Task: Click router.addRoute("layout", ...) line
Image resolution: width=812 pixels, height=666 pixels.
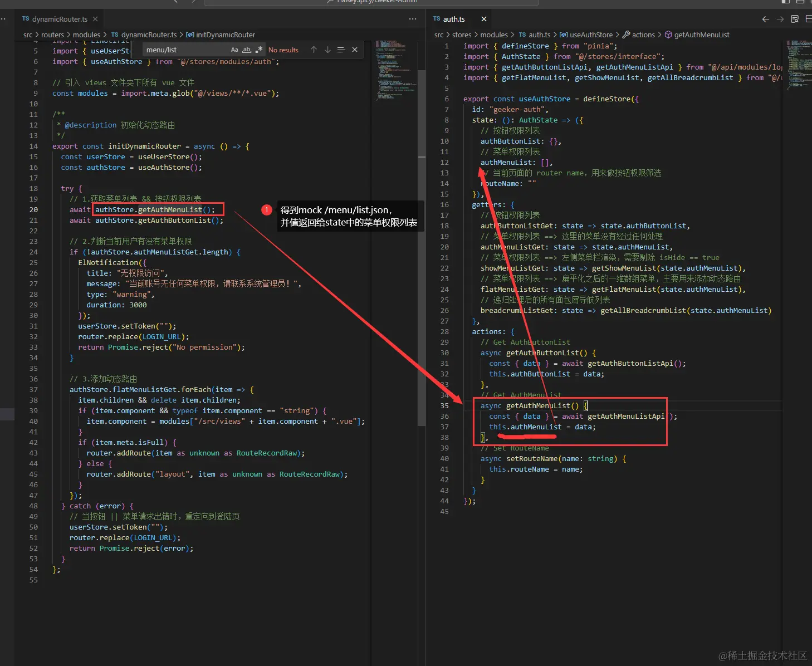Action: coord(217,474)
